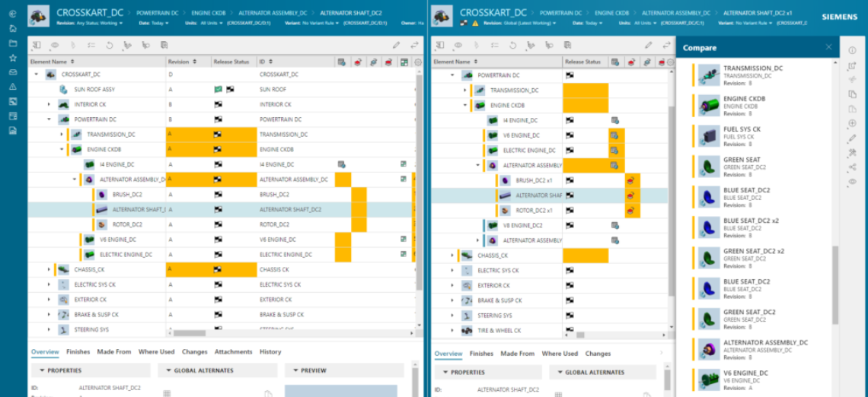
Task: Click the alerts warning triangle in left sidebar
Action: click(x=13, y=87)
